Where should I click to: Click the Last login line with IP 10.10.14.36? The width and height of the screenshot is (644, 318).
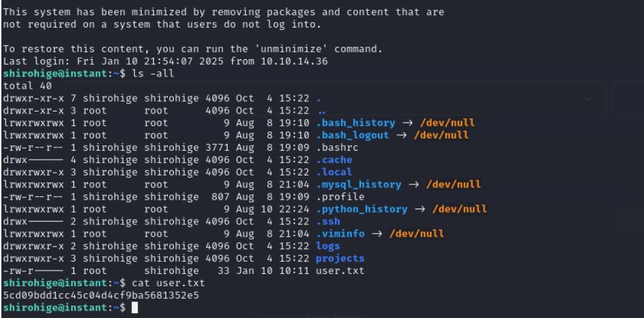click(165, 61)
